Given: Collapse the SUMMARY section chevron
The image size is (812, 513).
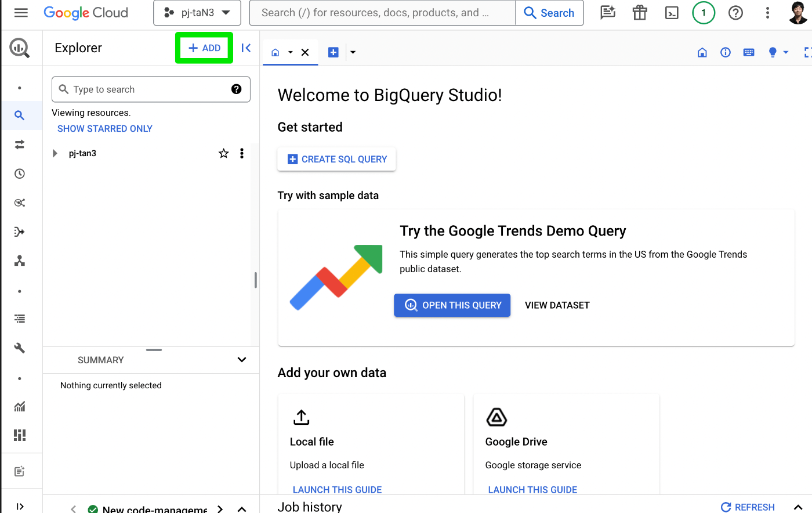Looking at the screenshot, I should [x=242, y=360].
